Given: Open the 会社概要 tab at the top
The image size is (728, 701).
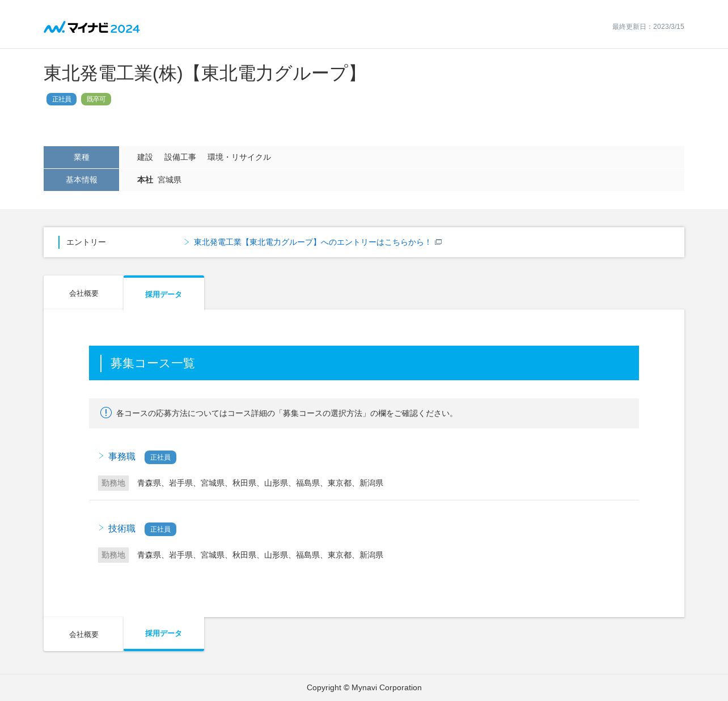Looking at the screenshot, I should pos(84,293).
